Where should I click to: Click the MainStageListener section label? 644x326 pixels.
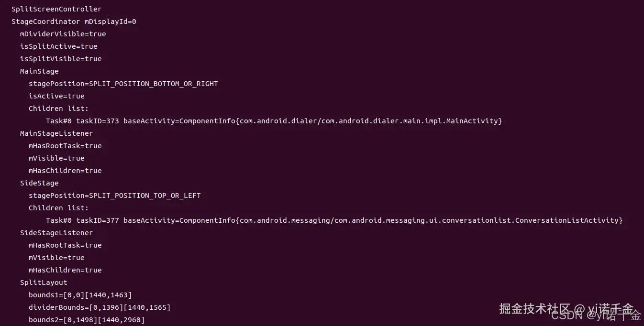(x=56, y=133)
